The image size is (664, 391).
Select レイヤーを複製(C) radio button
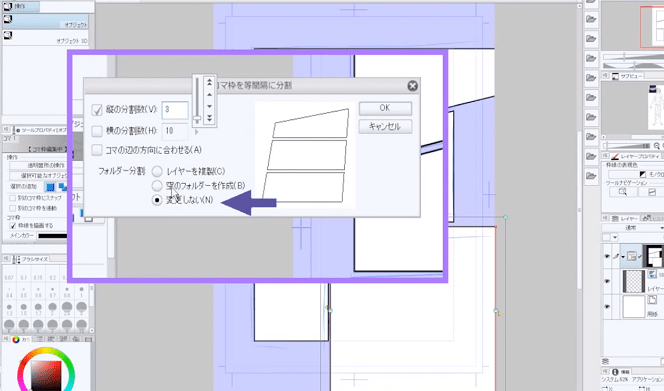pyautogui.click(x=157, y=171)
